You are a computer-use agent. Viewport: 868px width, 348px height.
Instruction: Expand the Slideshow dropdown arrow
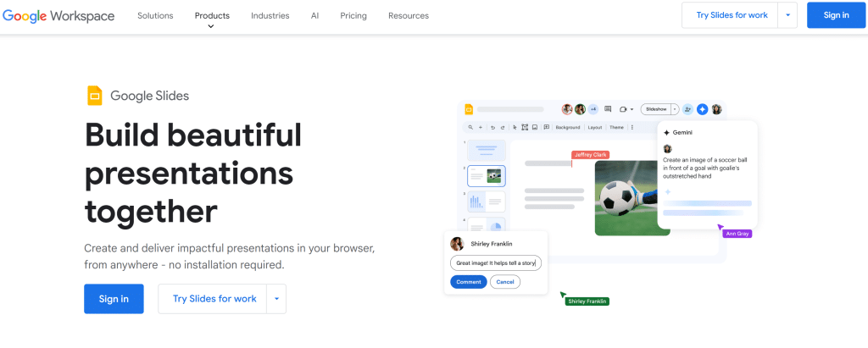675,109
